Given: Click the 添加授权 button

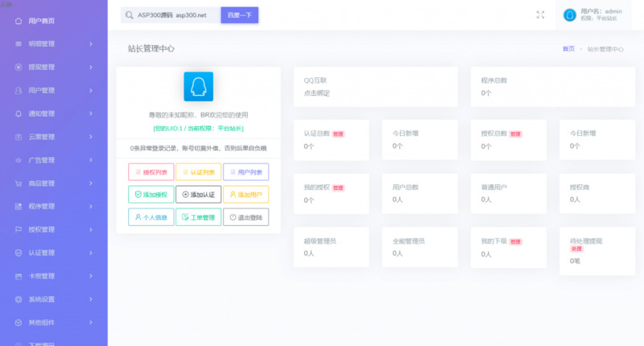Looking at the screenshot, I should click(151, 195).
